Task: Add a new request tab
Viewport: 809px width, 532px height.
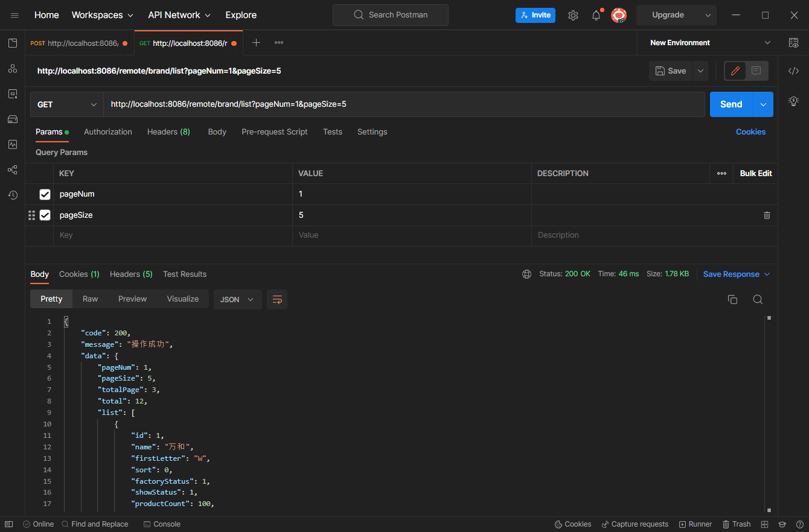Action: coord(256,42)
